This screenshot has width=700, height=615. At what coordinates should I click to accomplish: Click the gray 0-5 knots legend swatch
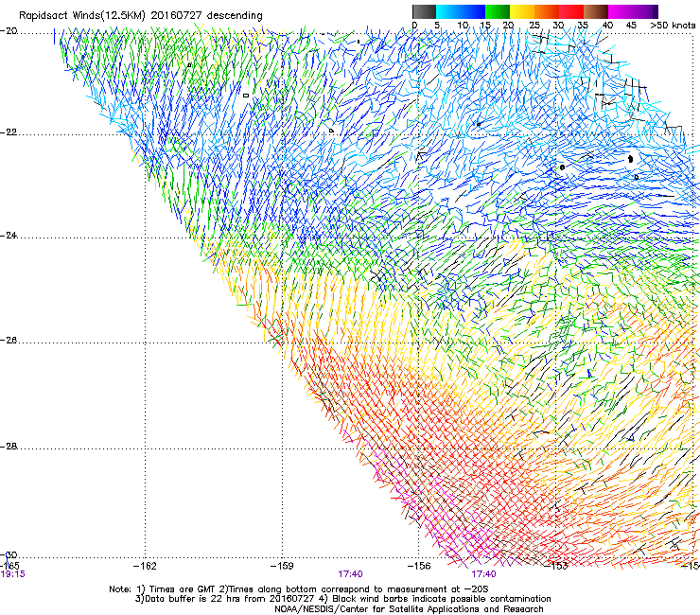coord(424,11)
